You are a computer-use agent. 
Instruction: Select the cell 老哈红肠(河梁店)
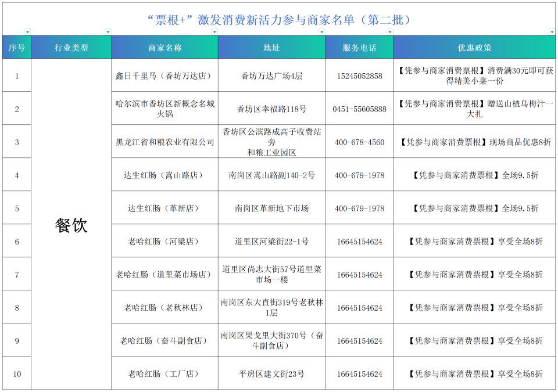click(x=164, y=241)
